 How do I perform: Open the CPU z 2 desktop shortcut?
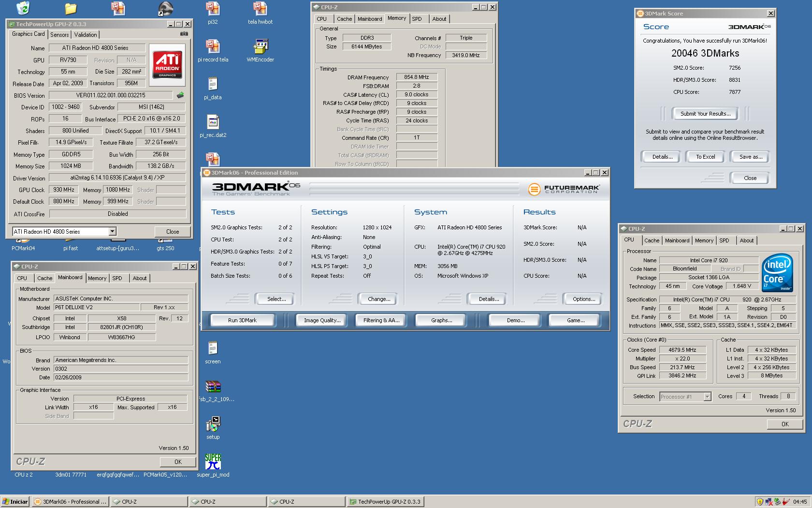point(23,475)
